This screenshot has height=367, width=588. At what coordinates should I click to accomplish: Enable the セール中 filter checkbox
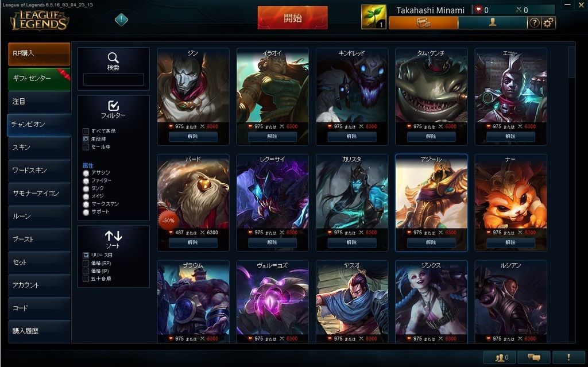point(86,146)
